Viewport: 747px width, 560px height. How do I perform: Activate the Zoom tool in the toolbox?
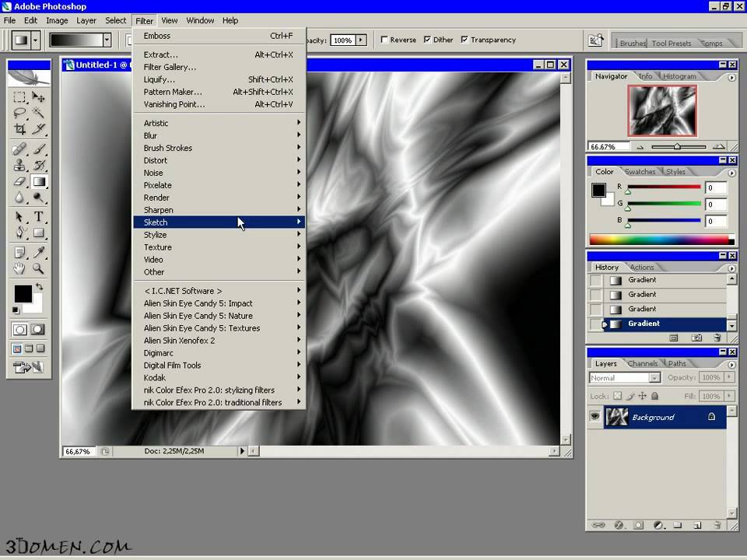click(38, 268)
